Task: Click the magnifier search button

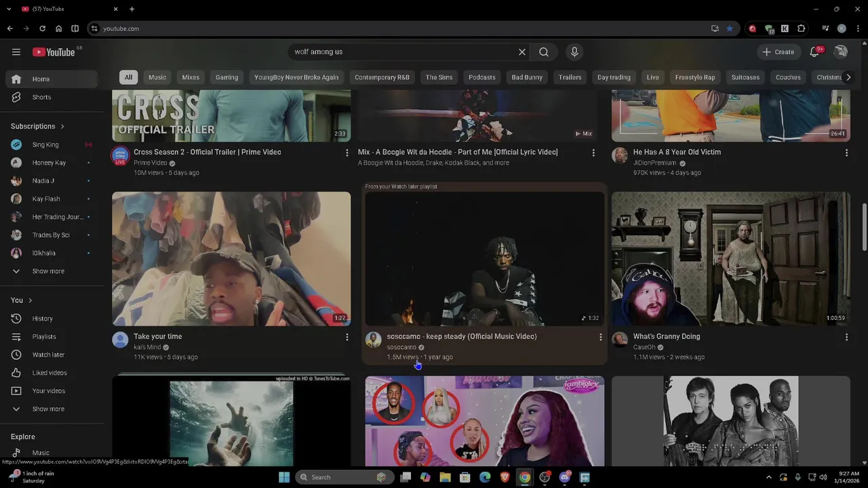Action: tap(544, 52)
